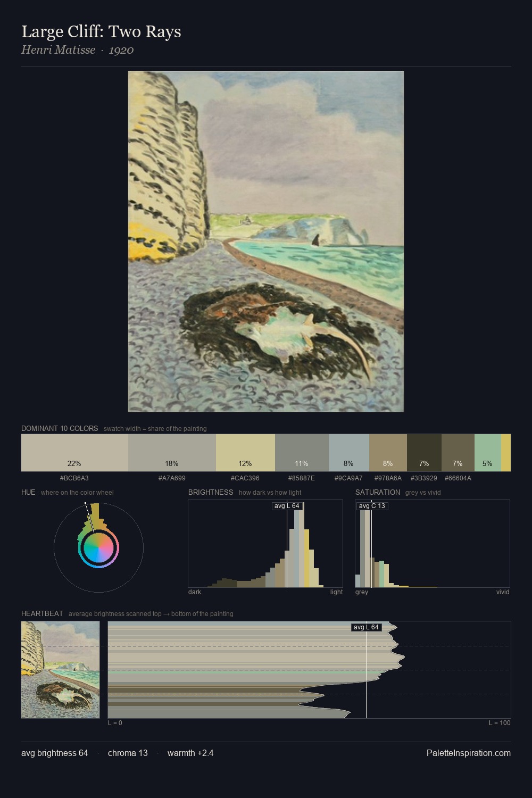Click the 'grey' axis label
The width and height of the screenshot is (532, 798).
pos(362,592)
